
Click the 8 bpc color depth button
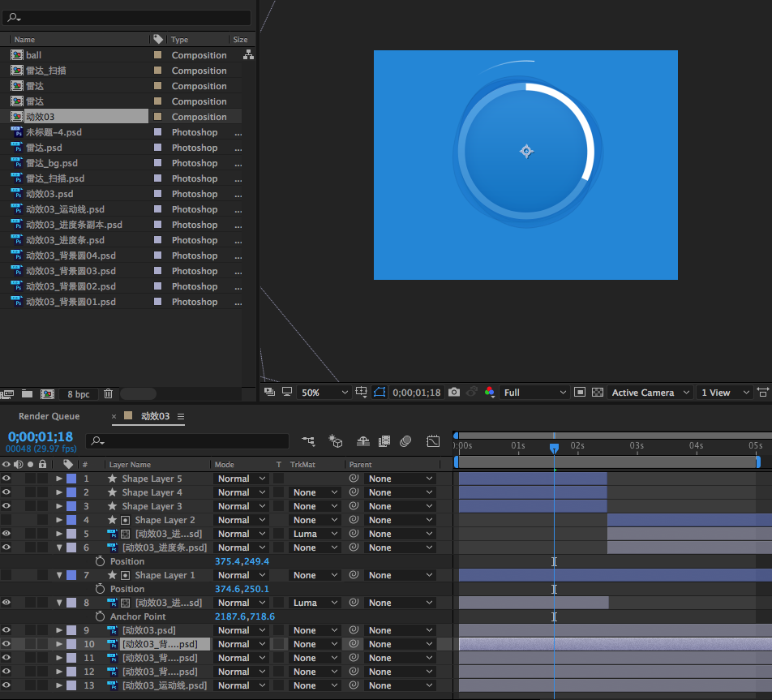coord(79,394)
